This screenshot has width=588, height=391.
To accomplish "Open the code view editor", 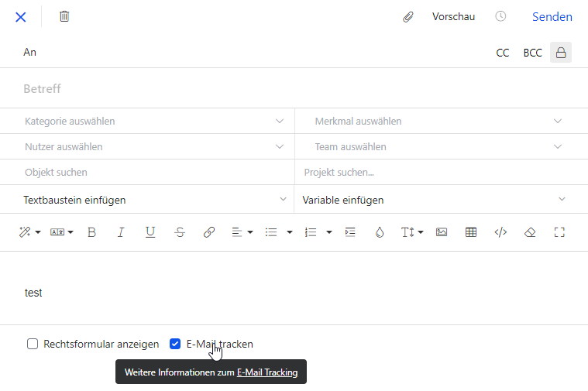I will [x=500, y=232].
